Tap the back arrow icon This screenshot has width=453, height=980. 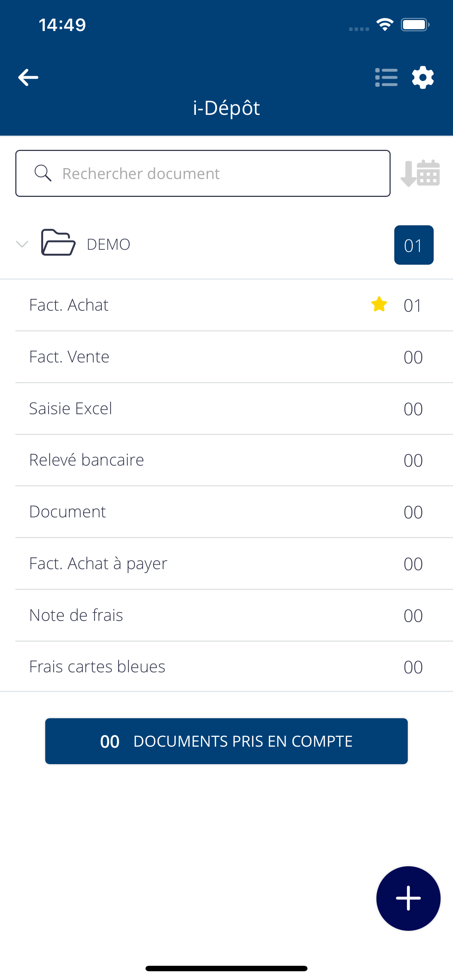(x=28, y=78)
